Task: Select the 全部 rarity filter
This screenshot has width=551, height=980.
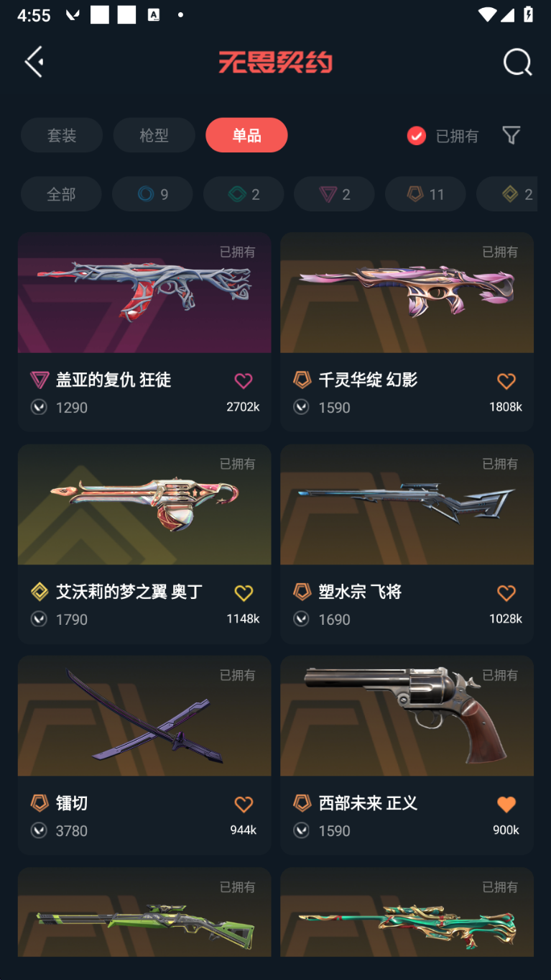Action: [61, 194]
